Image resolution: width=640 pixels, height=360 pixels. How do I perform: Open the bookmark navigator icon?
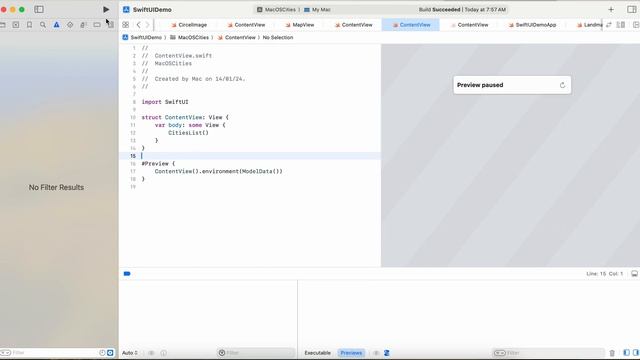(29, 25)
